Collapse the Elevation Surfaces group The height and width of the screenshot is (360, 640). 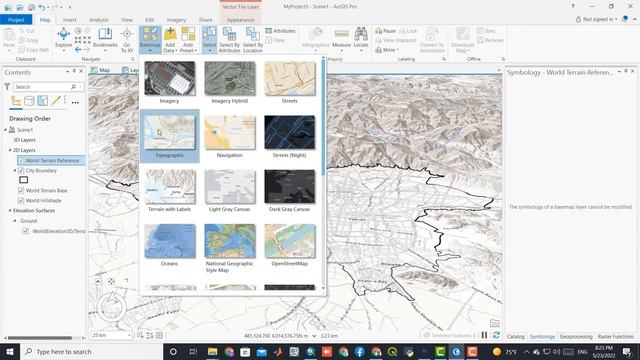click(10, 211)
